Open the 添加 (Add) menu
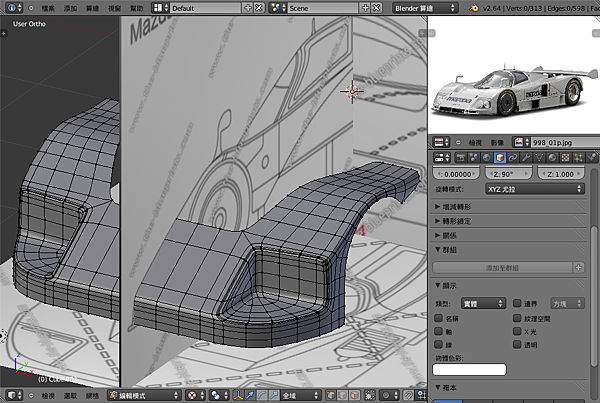 pos(70,8)
